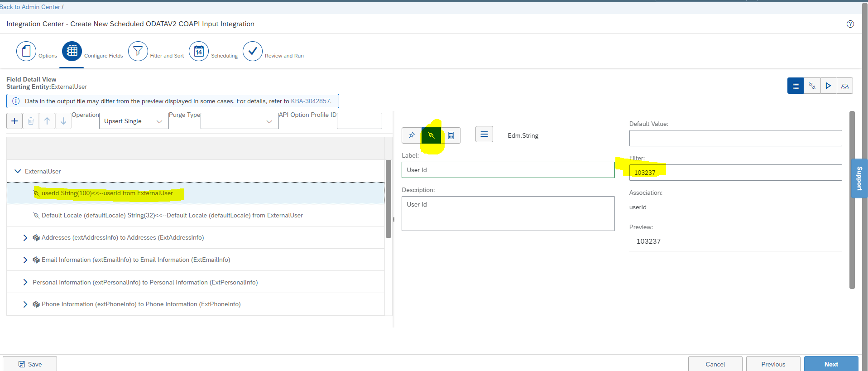Expand the Personal Information node
This screenshot has width=868, height=371.
coord(25,282)
